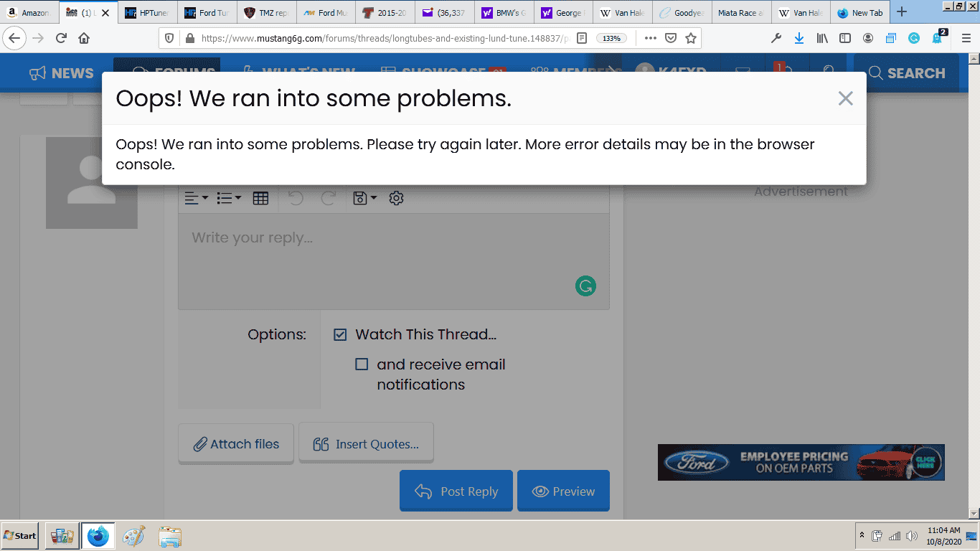Open the Library bookshelf icon

tap(822, 39)
